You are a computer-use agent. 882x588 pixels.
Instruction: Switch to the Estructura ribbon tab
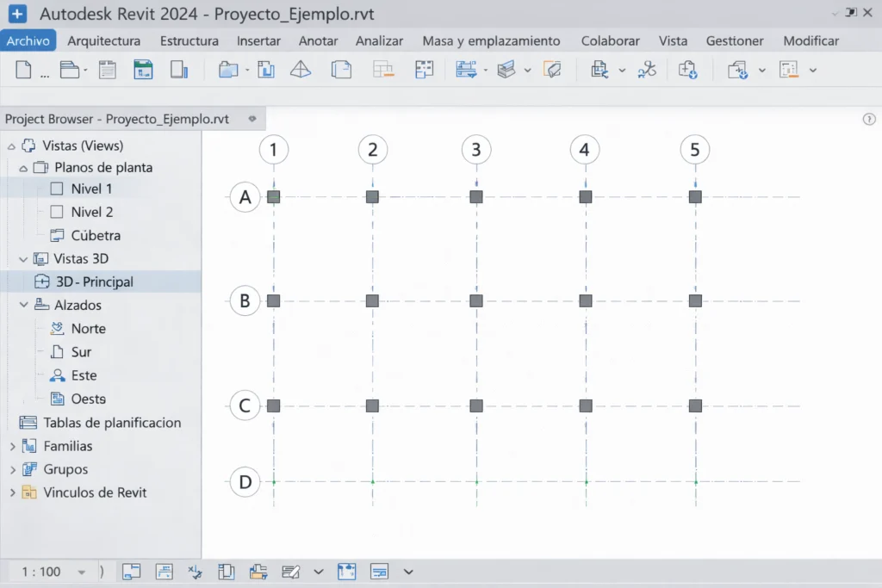[189, 40]
